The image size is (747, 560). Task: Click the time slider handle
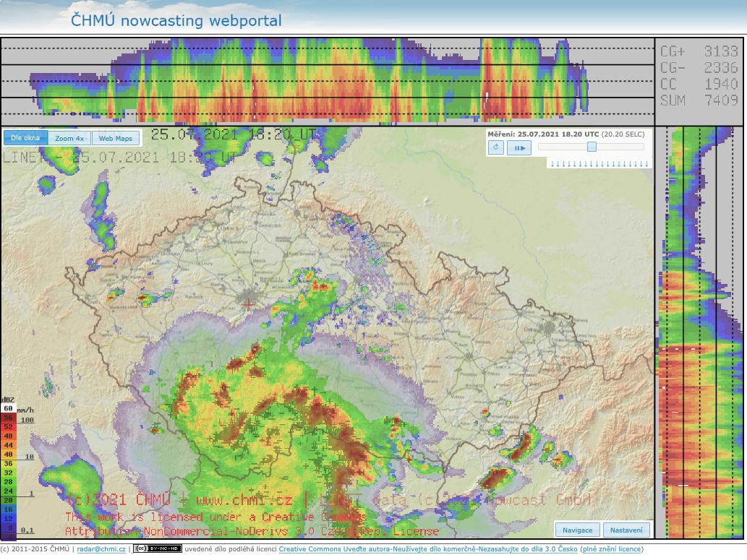click(x=592, y=147)
